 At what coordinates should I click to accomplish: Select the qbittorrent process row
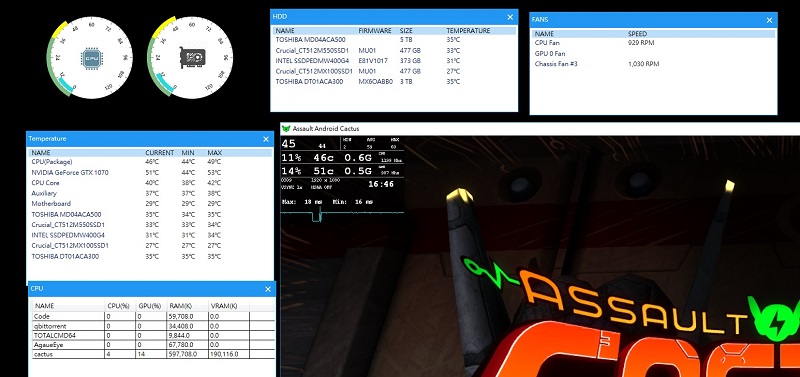click(x=153, y=325)
